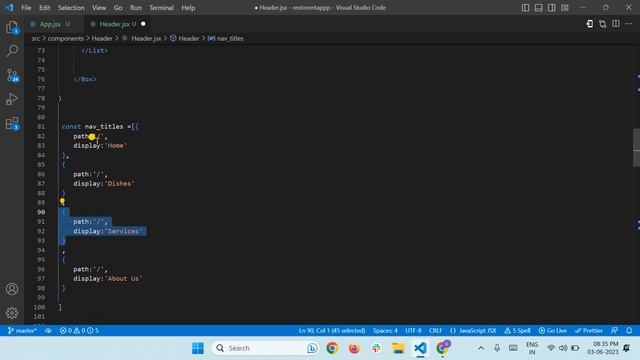Click Prettier status bar item

[x=588, y=331]
